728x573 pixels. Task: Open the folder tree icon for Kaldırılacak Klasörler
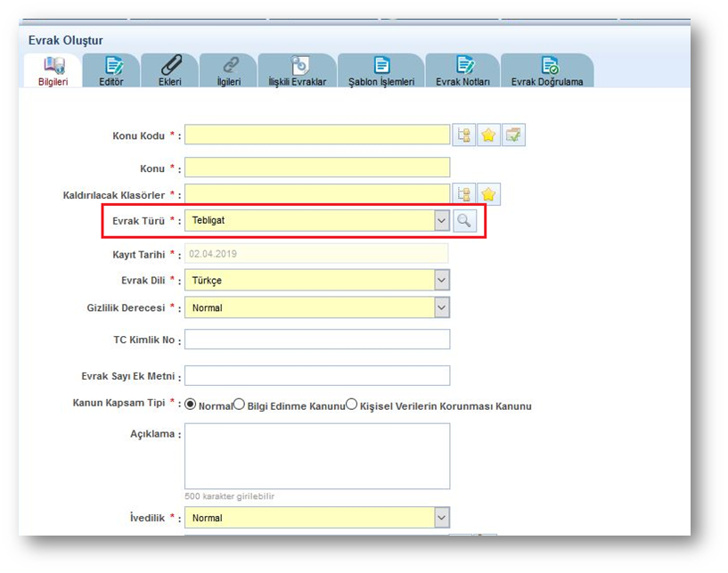[x=464, y=194]
